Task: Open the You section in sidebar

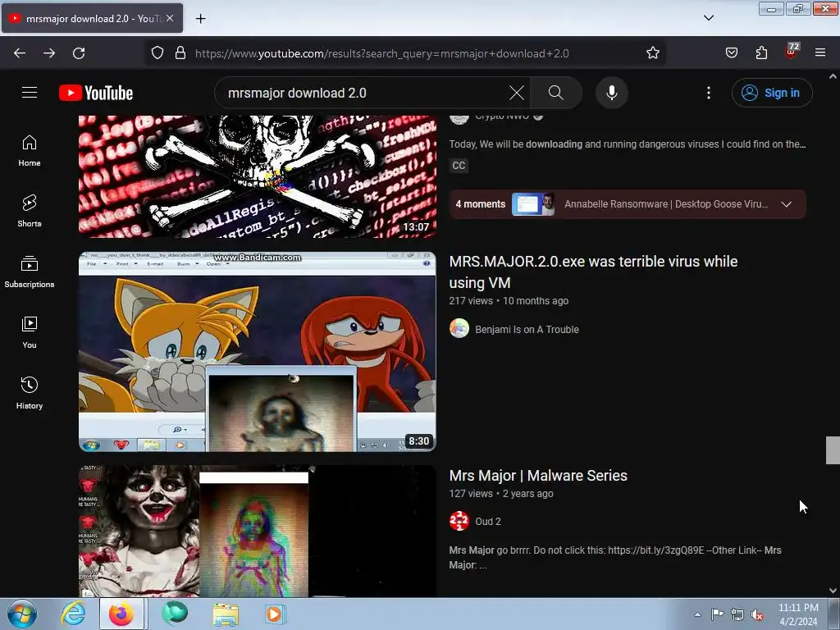Action: (x=30, y=333)
